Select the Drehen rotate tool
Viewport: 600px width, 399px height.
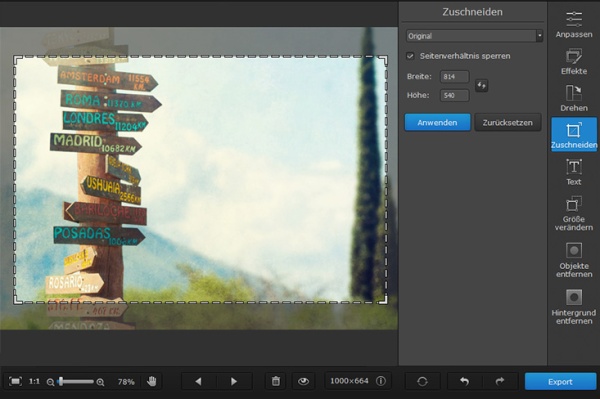[x=574, y=98]
